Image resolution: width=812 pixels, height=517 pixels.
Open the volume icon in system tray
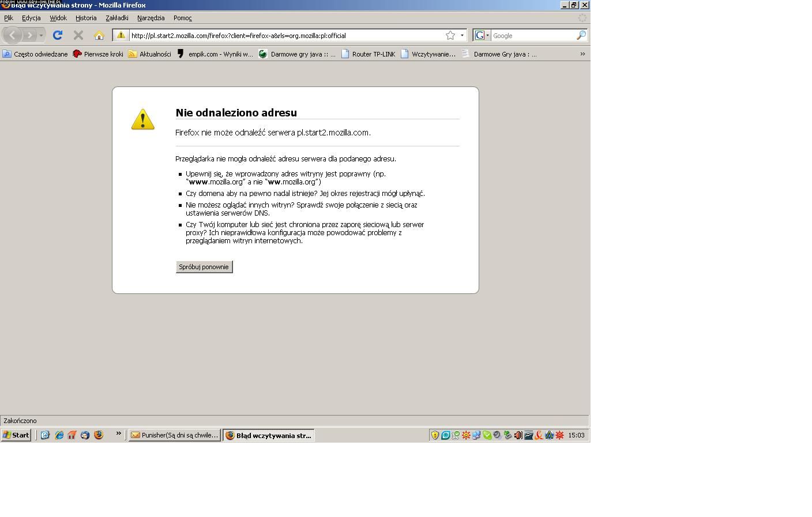pyautogui.click(x=518, y=435)
